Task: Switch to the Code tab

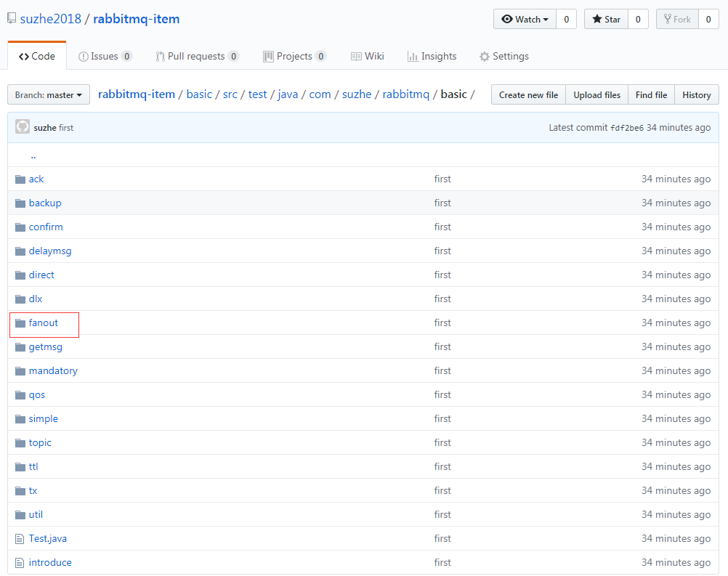Action: (x=37, y=56)
